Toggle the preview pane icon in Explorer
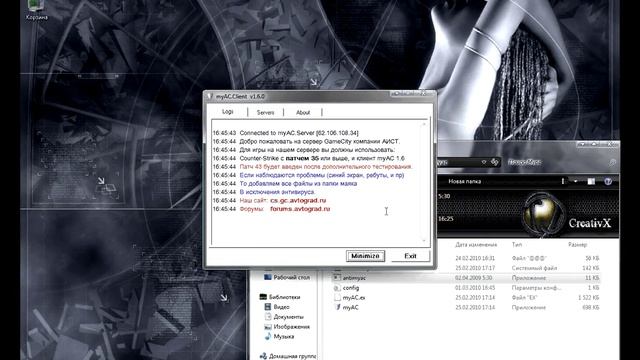The height and width of the screenshot is (360, 640). click(x=591, y=181)
